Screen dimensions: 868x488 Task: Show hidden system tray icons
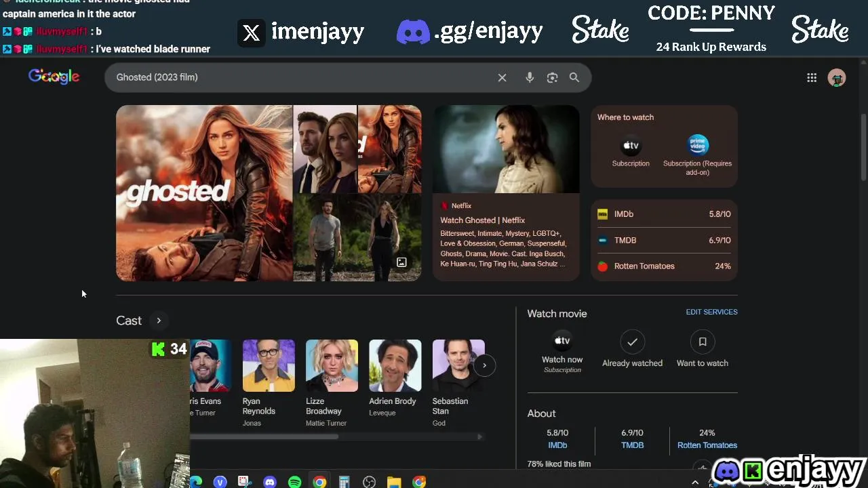tap(695, 482)
